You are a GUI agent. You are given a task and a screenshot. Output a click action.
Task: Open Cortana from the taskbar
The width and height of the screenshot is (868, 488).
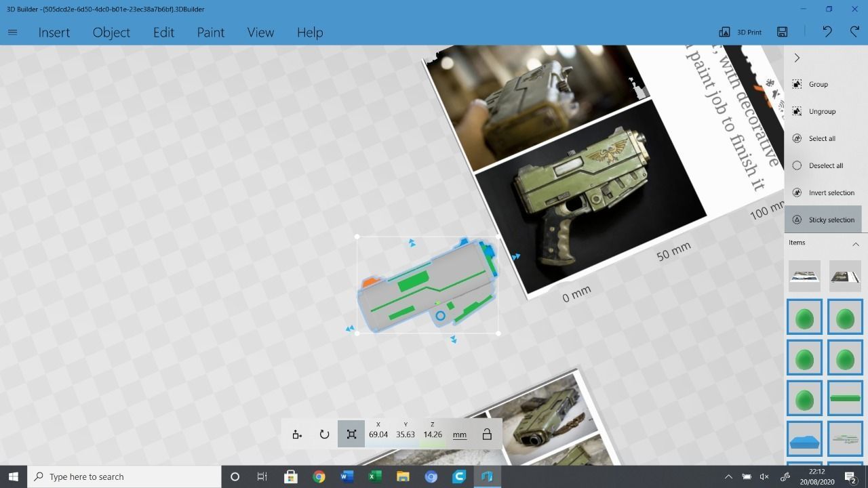[x=235, y=476]
